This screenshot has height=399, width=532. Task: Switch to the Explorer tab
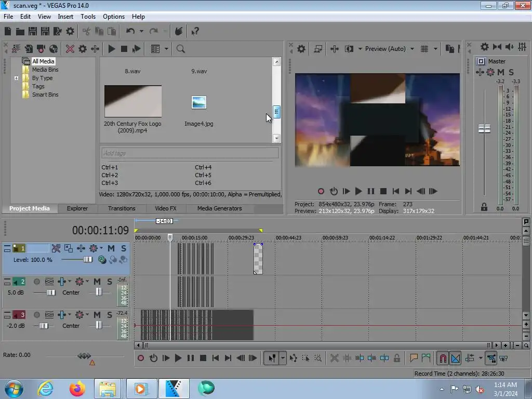tap(77, 208)
